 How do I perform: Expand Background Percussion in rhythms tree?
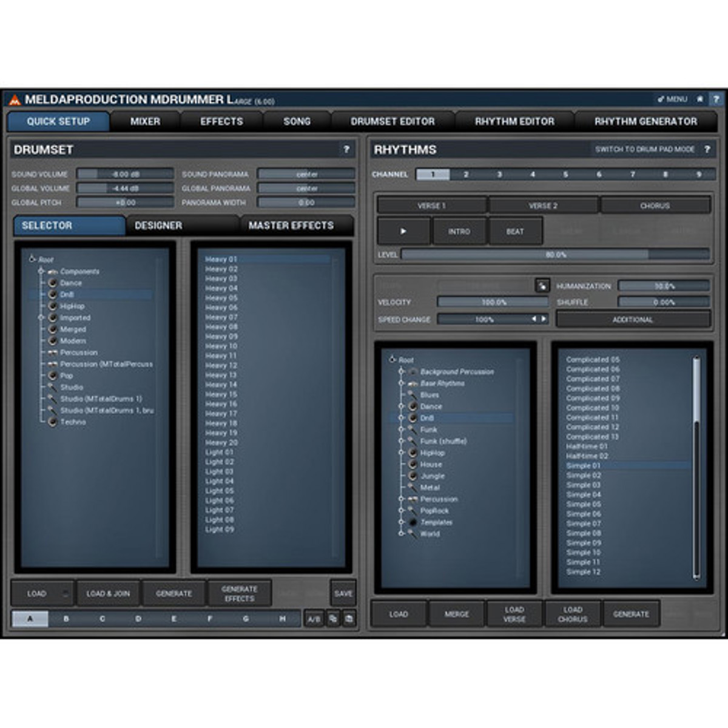[x=401, y=372]
